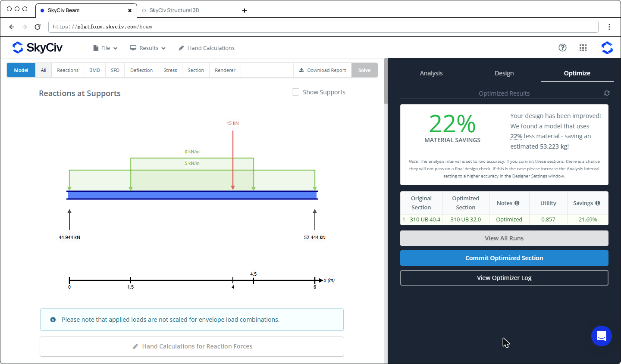
Task: Open the apps grid icon
Action: 583,48
